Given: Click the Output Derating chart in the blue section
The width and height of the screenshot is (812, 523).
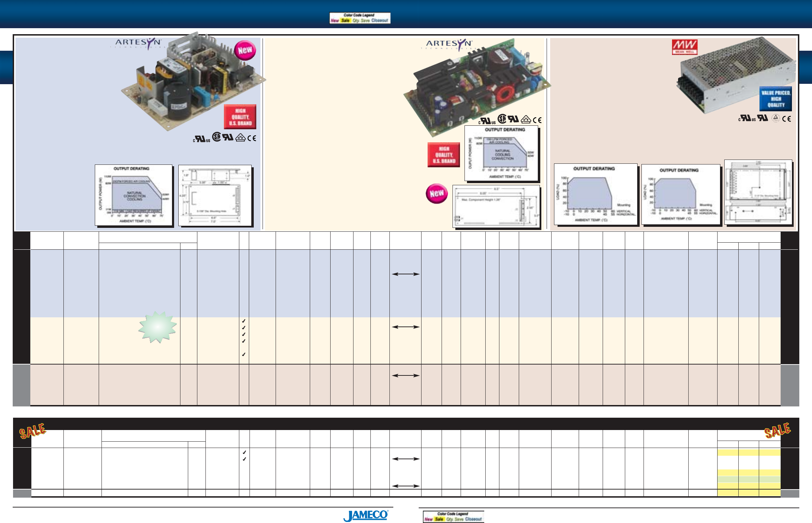Looking at the screenshot, I should pos(134,195).
